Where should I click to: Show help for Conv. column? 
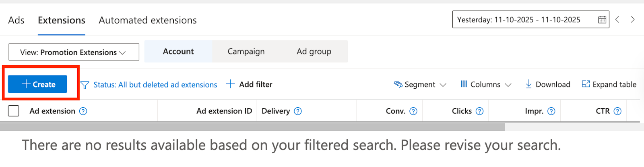[413, 111]
